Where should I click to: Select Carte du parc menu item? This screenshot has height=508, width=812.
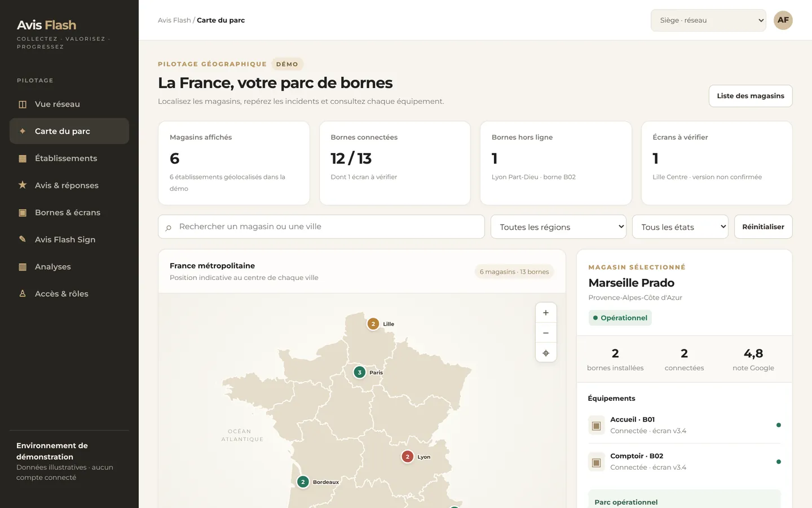coord(69,131)
